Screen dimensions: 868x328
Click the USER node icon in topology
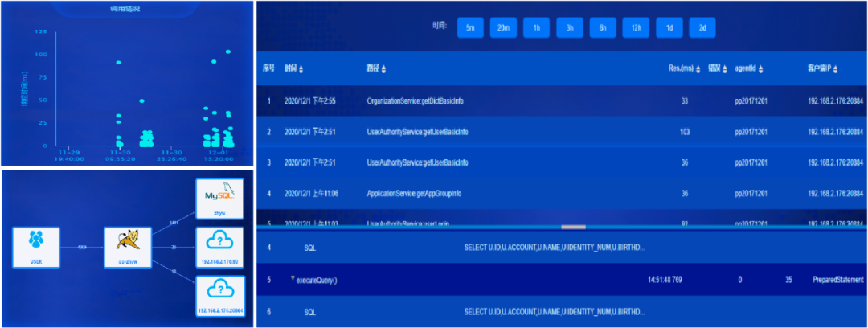[35, 247]
